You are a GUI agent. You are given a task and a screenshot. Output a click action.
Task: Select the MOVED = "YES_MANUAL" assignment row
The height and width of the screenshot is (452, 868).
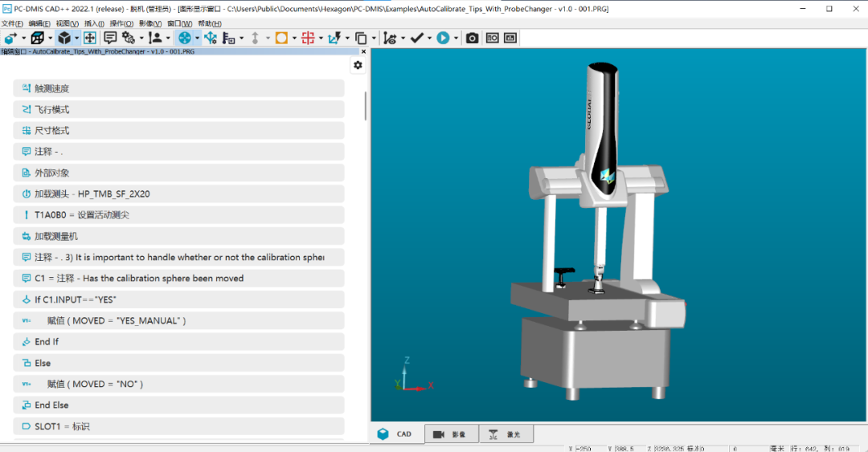(x=178, y=320)
